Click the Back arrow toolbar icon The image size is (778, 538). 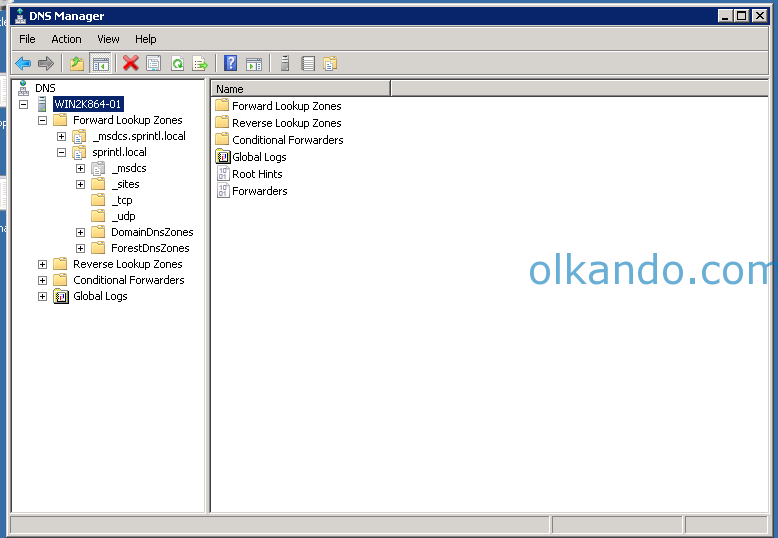[23, 64]
